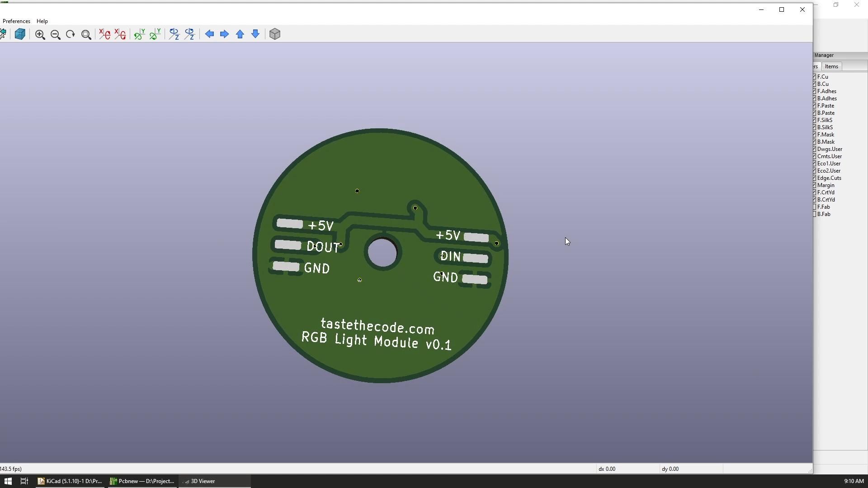Viewport: 868px width, 488px height.
Task: Toggle orthographic projection view
Action: click(x=274, y=34)
